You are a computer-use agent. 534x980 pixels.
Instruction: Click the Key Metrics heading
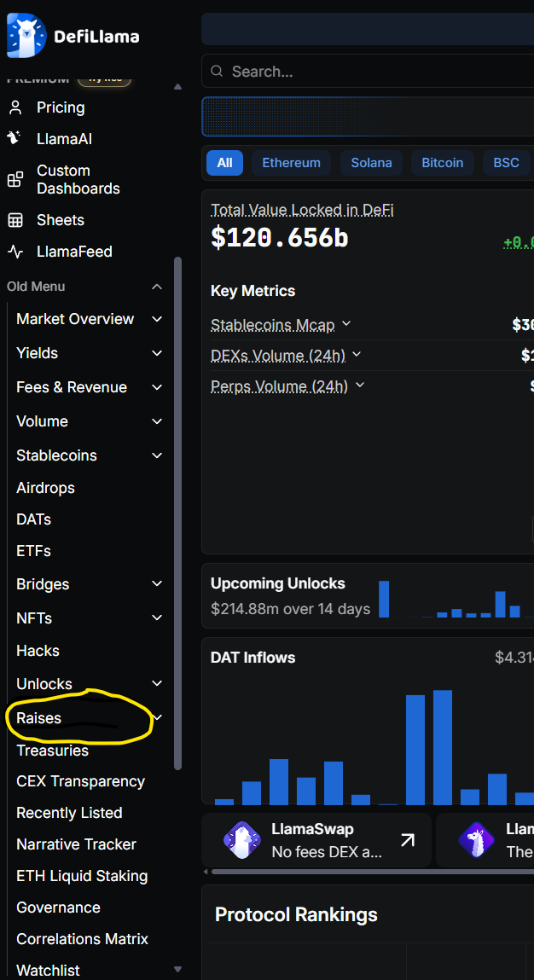[x=253, y=291]
